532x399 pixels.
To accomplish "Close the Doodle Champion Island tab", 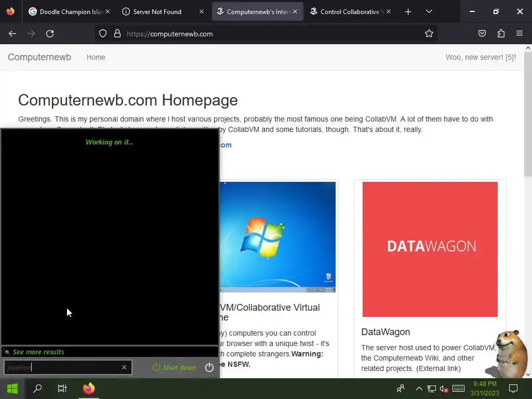I will (x=108, y=11).
